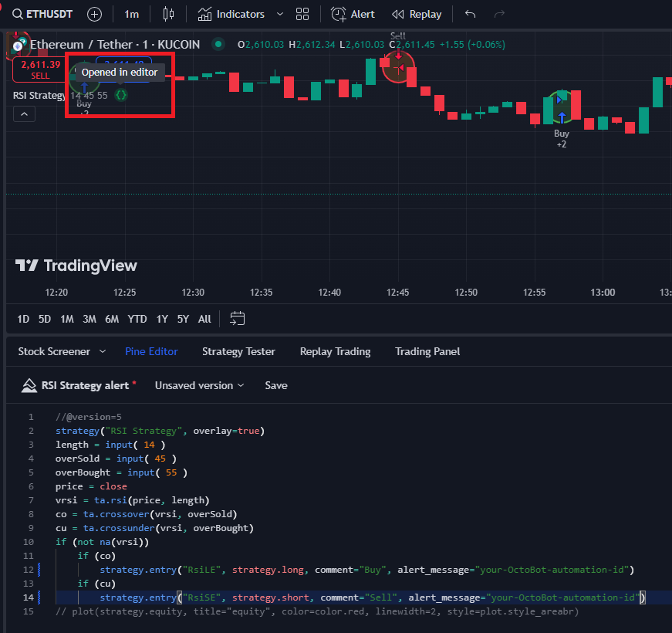Click the Buy +2 signal label on chart

(562, 139)
